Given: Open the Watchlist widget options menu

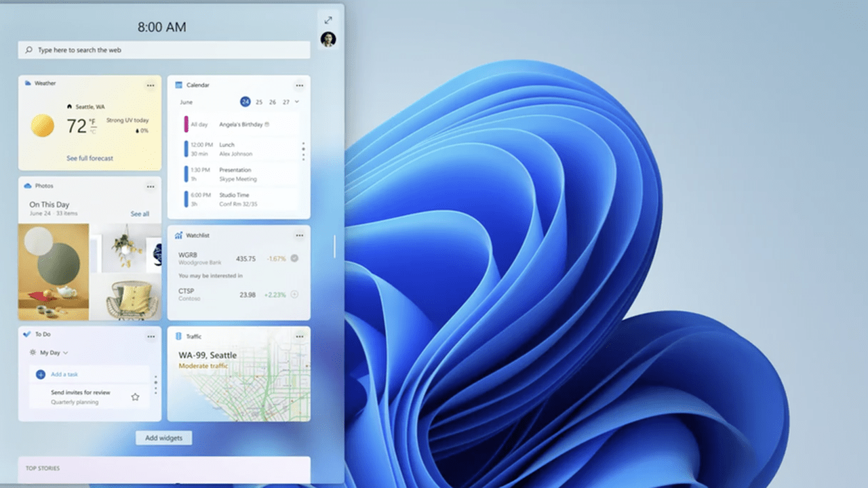Looking at the screenshot, I should click(299, 235).
